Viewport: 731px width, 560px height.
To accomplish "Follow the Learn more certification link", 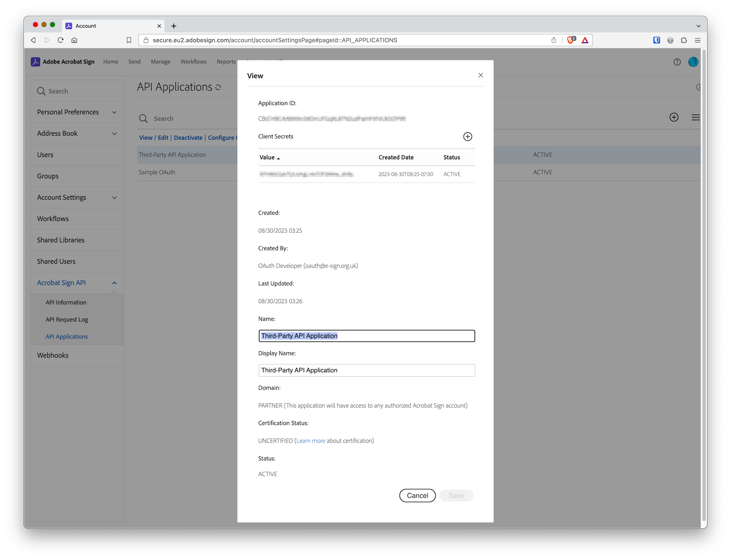I will pos(311,441).
